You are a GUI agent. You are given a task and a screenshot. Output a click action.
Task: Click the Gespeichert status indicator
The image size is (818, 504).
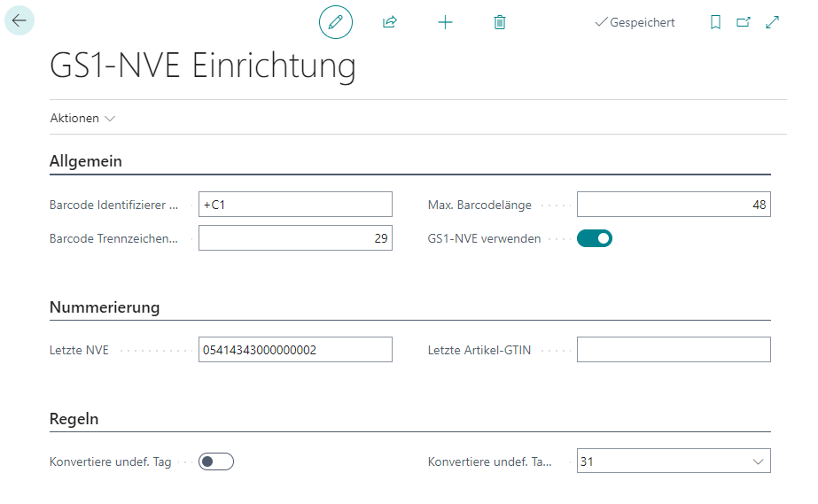(x=635, y=22)
